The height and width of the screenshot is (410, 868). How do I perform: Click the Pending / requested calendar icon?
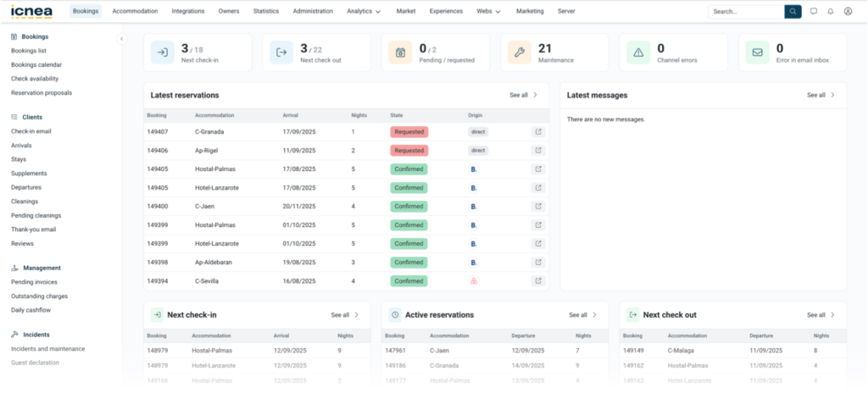pyautogui.click(x=400, y=53)
